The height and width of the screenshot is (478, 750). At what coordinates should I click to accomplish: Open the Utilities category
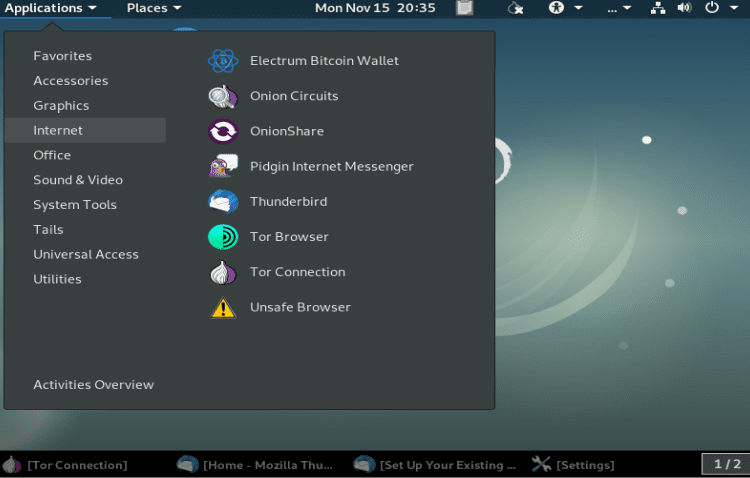tap(85, 279)
